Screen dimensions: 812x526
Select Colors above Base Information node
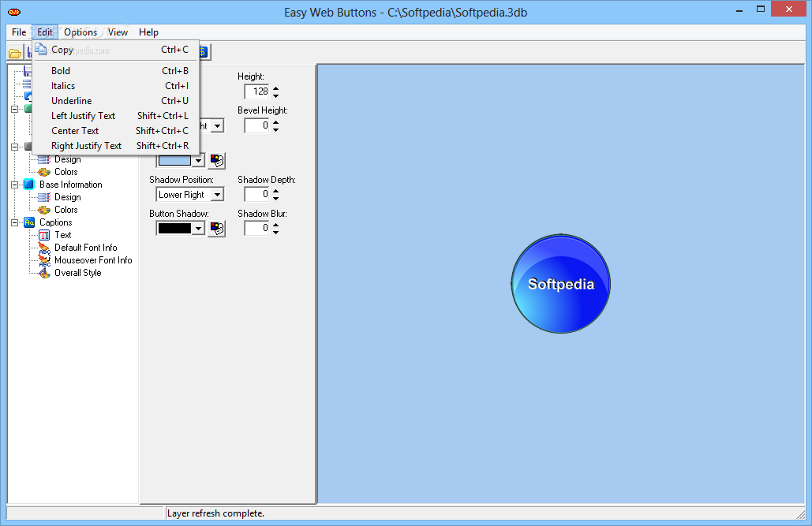point(66,172)
